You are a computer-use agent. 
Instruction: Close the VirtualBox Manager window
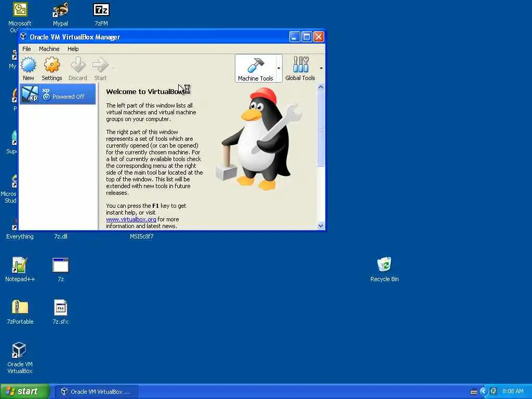coord(318,37)
